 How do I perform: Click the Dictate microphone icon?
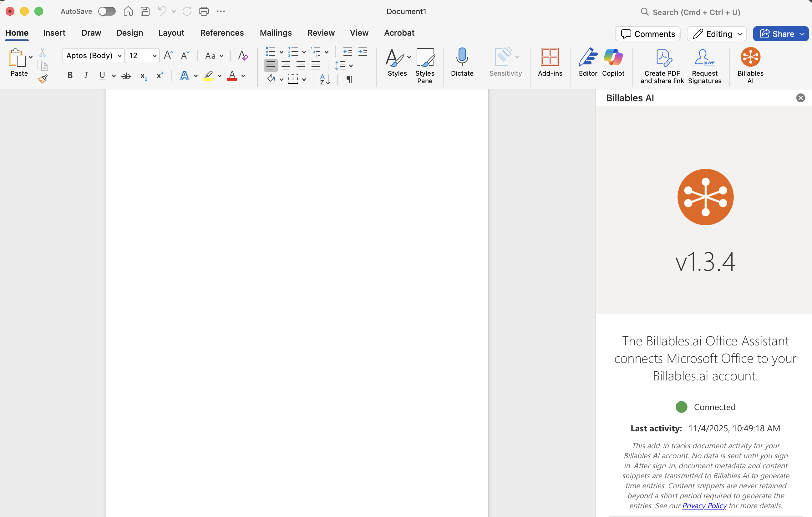(462, 57)
